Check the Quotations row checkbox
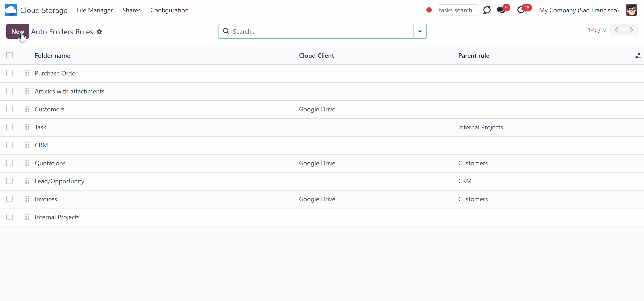The height and width of the screenshot is (301, 644). coord(9,163)
